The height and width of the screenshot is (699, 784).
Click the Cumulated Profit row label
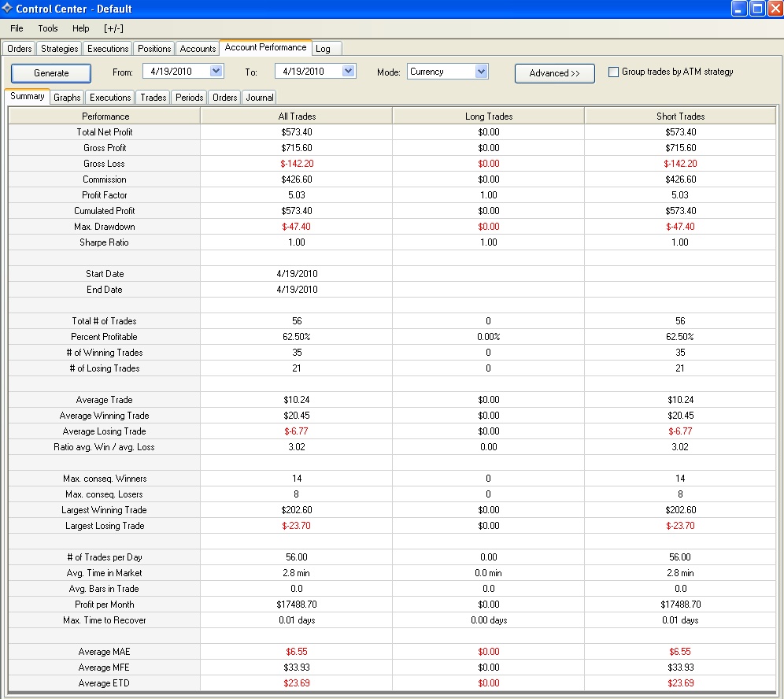[x=105, y=211]
